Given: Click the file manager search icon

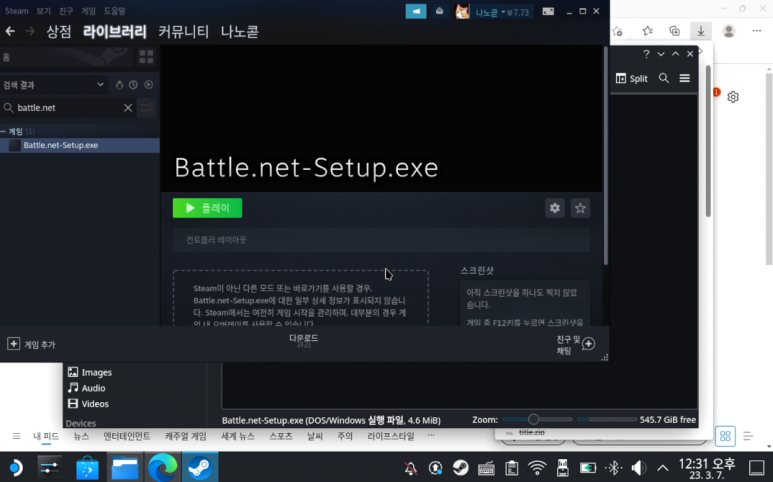Looking at the screenshot, I should point(664,78).
